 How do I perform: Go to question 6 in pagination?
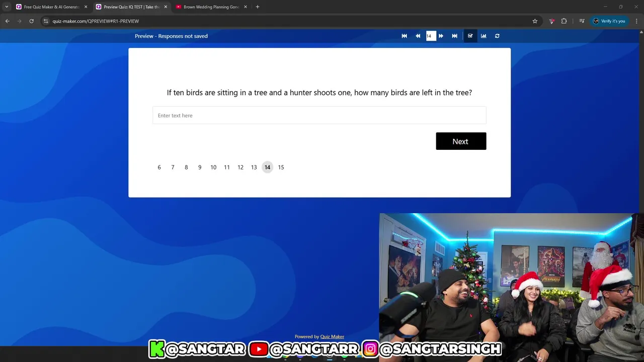[159, 167]
